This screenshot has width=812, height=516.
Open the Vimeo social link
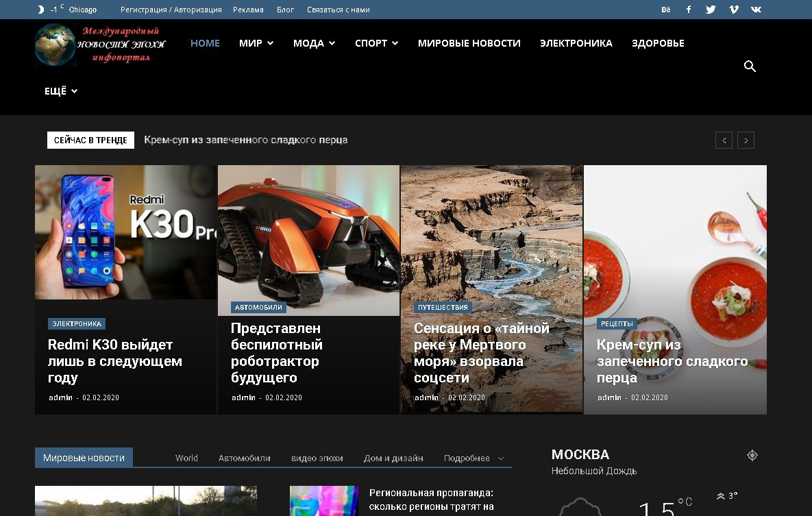pyautogui.click(x=733, y=10)
